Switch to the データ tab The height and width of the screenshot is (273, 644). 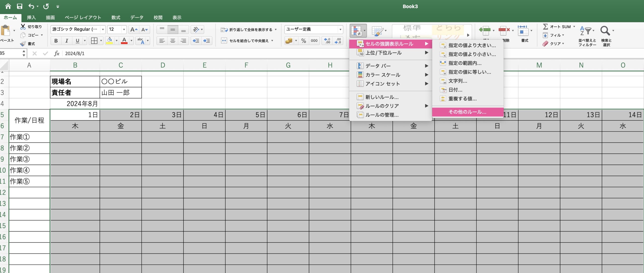coord(137,18)
